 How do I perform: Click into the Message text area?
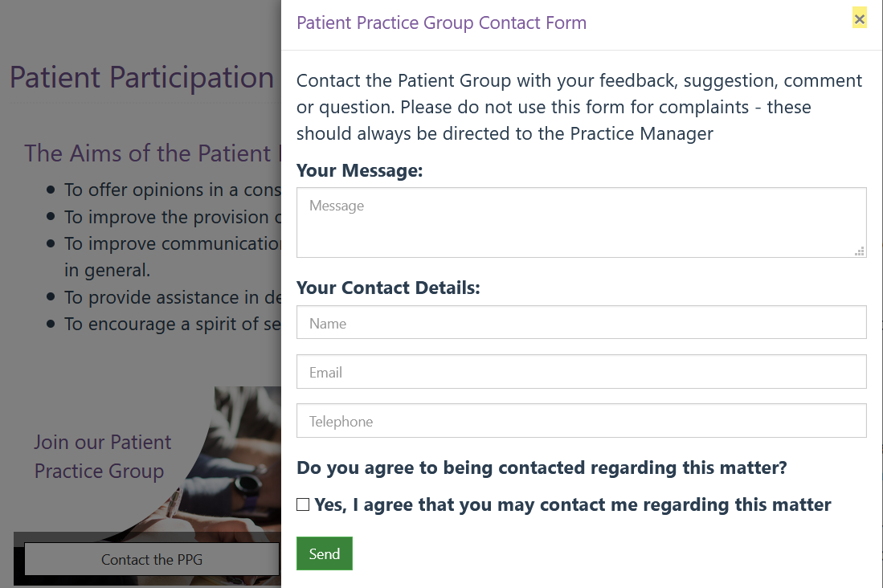click(x=581, y=222)
